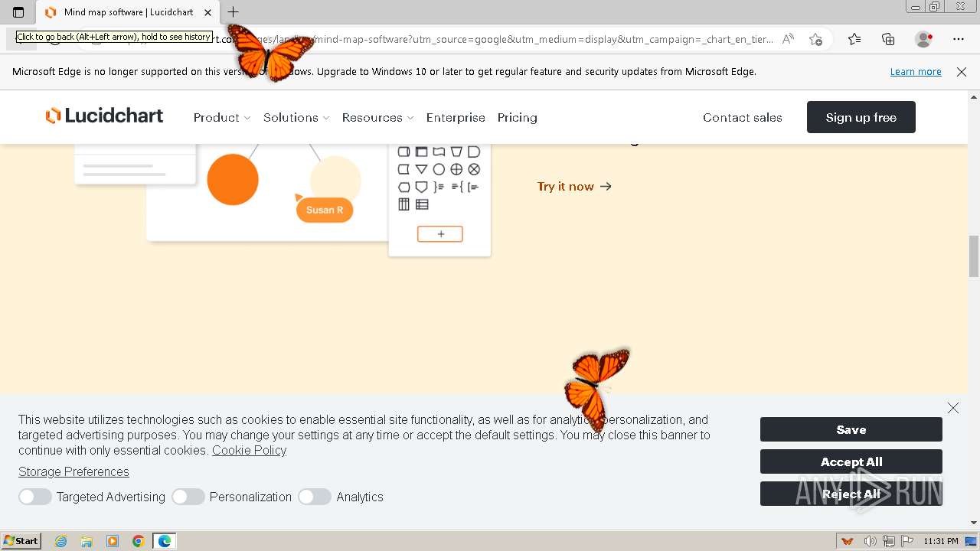Toggle the Personalization switch
This screenshot has height=551, width=980.
(188, 497)
